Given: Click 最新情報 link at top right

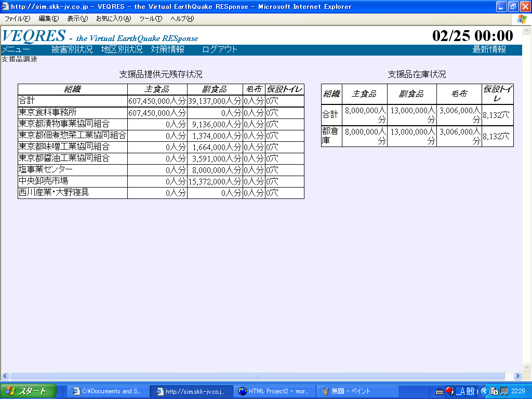Looking at the screenshot, I should [489, 50].
